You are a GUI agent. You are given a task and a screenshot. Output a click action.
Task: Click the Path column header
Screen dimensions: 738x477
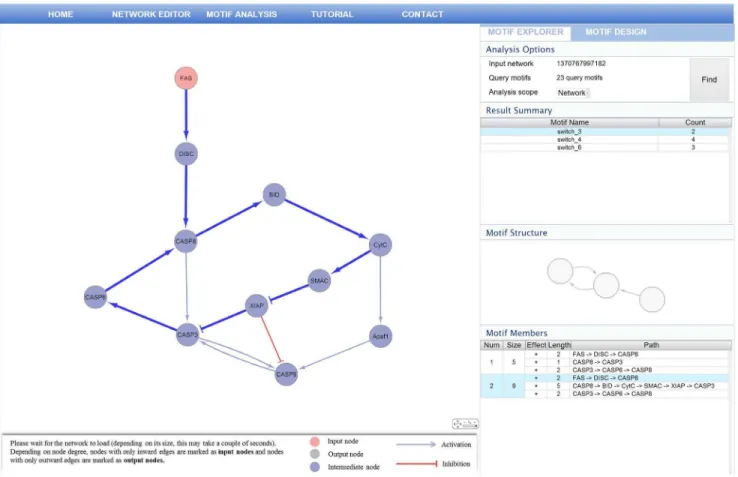[x=651, y=345]
